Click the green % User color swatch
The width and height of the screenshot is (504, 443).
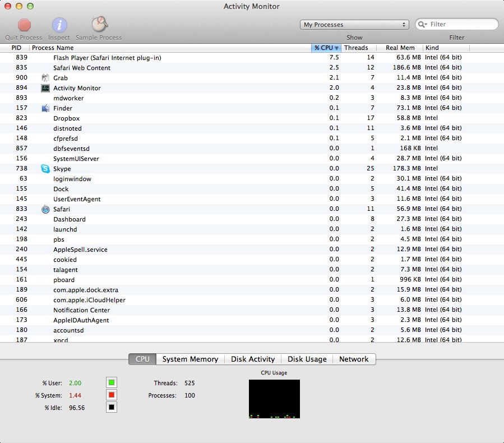[112, 382]
